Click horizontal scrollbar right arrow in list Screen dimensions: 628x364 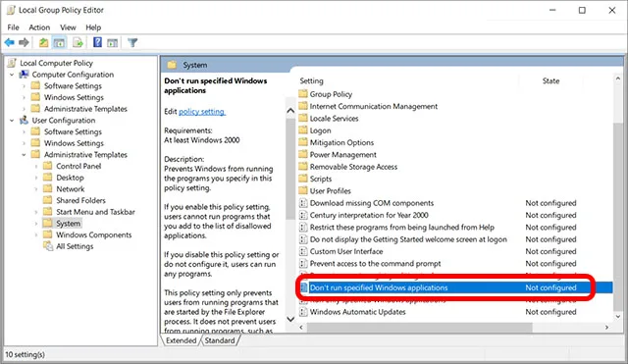607,328
